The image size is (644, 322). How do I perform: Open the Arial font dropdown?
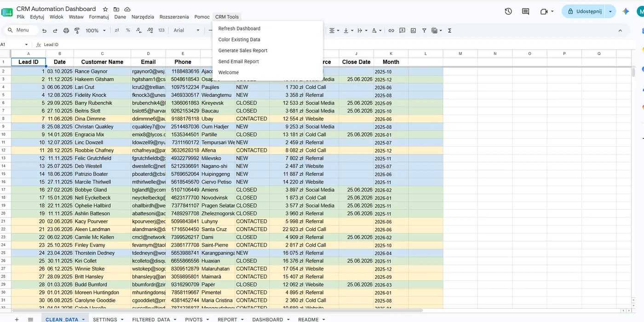click(187, 30)
